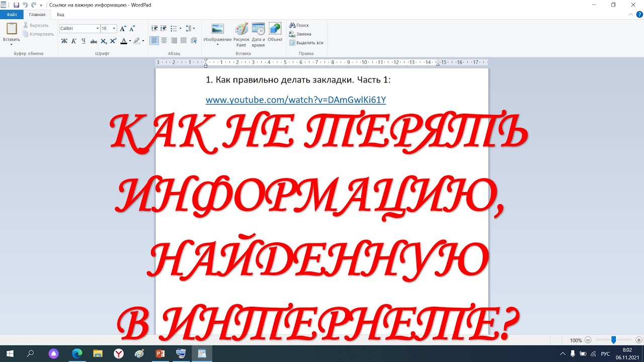Open the youtube.com/watch link in document
644x362 pixels.
pos(296,100)
